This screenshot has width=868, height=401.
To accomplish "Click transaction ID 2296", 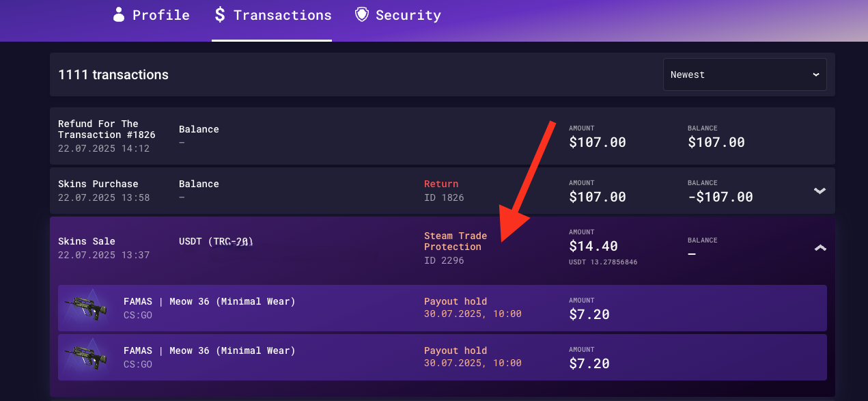I will [444, 260].
